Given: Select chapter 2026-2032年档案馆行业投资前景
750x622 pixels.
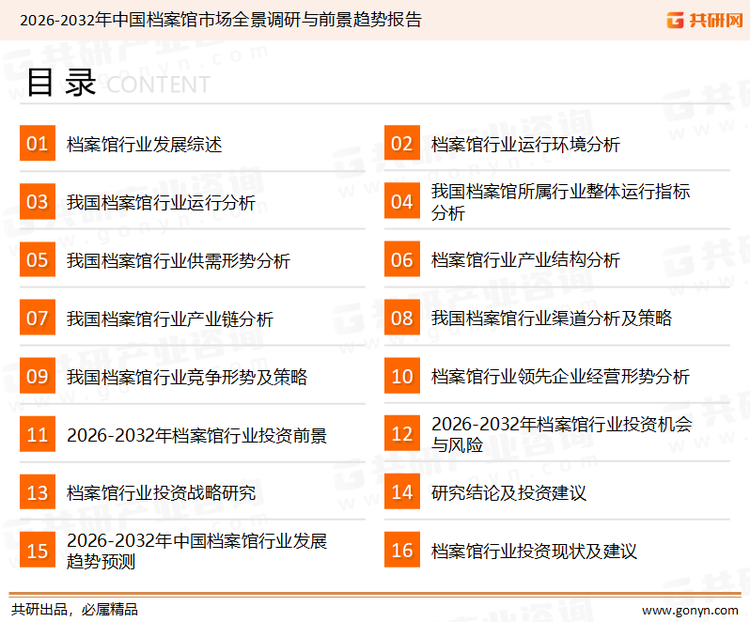Looking at the screenshot, I should click(197, 435).
